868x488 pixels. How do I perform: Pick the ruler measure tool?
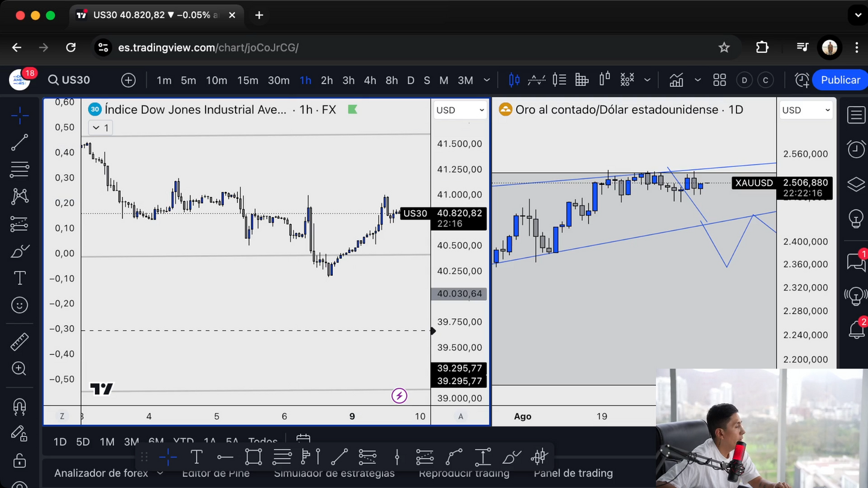tap(19, 342)
